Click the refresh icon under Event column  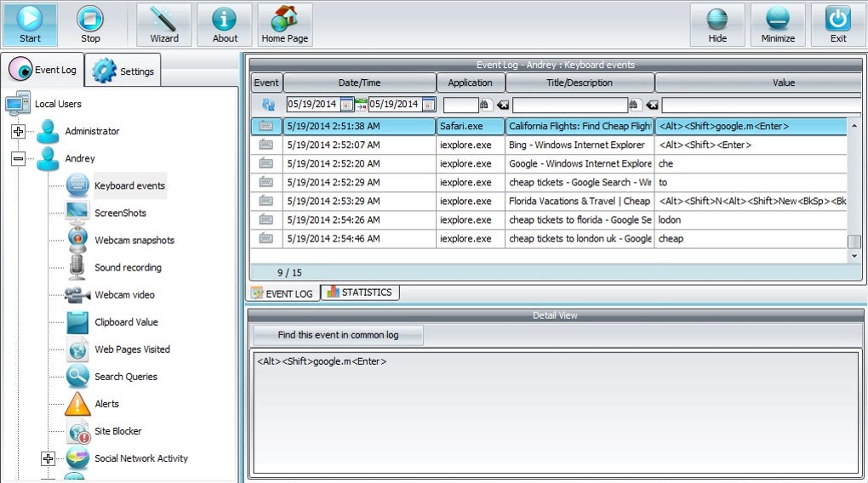268,104
